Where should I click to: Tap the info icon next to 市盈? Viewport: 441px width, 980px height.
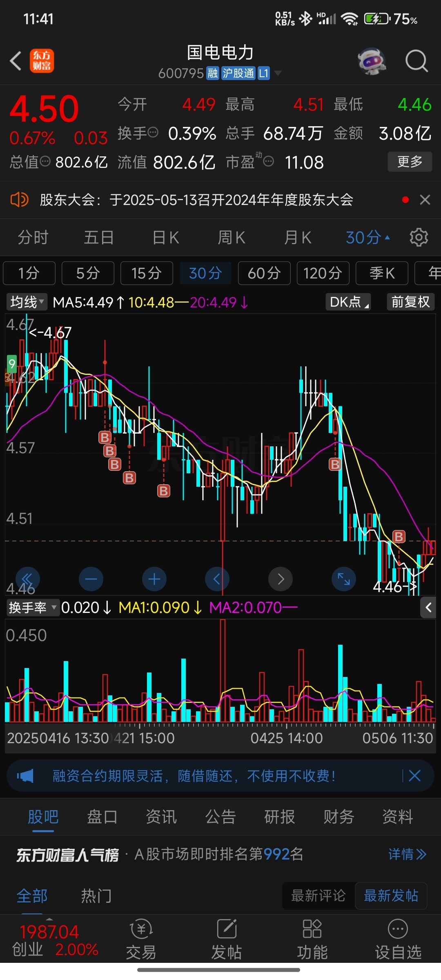pyautogui.click(x=268, y=162)
